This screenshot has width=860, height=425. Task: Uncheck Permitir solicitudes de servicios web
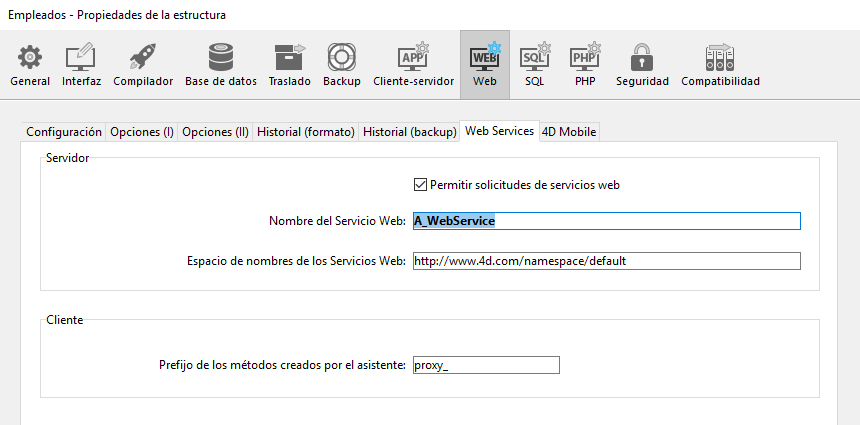[420, 185]
